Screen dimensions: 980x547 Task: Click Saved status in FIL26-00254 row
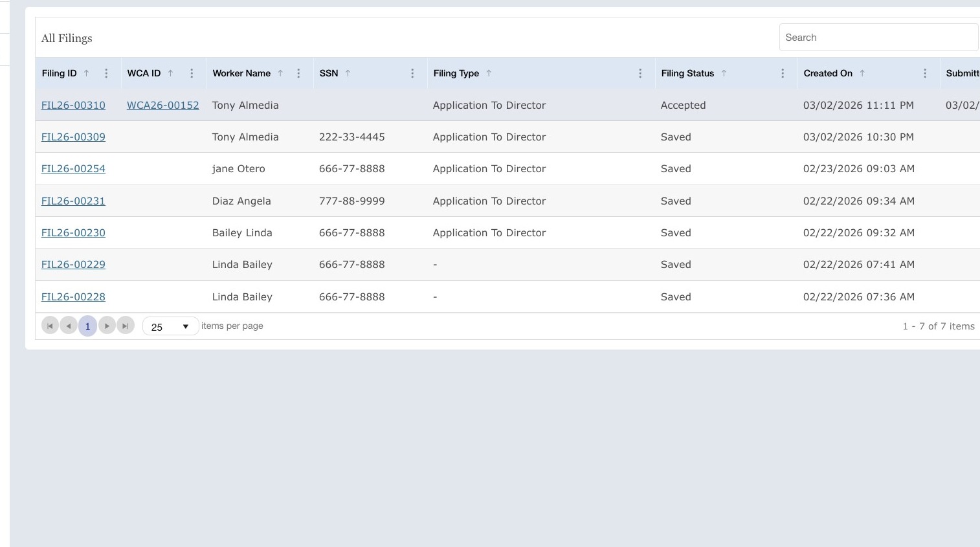[676, 169]
